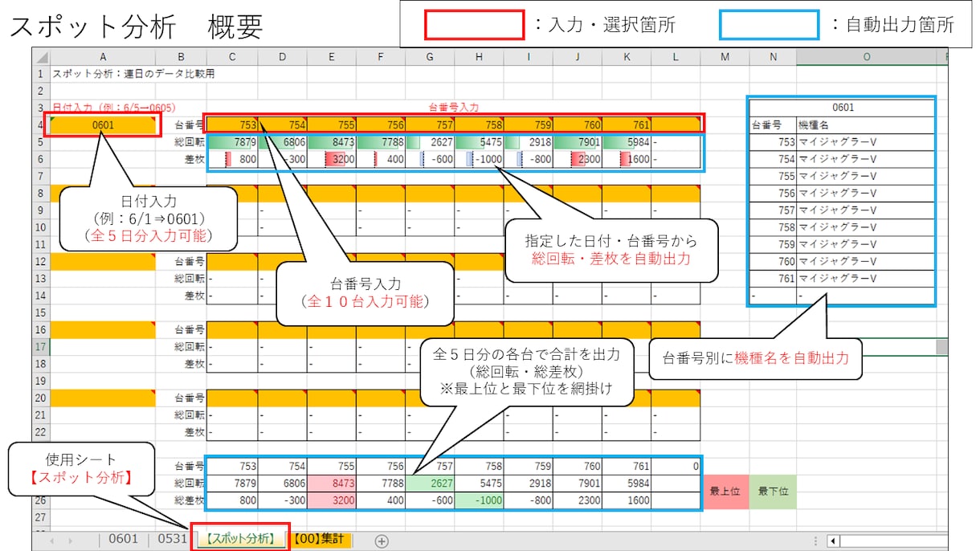The width and height of the screenshot is (980, 551).
Task: Select machine number cell 757 in row 4
Action: click(x=430, y=124)
